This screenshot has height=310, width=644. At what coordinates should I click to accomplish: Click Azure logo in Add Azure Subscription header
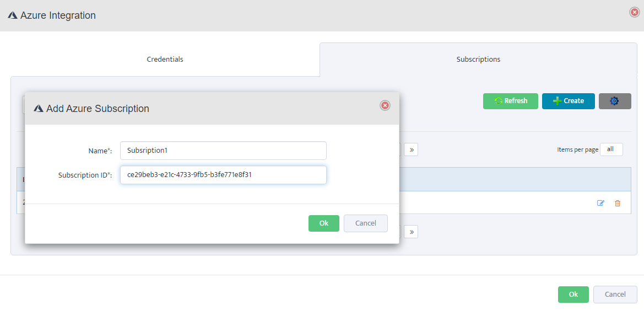click(x=39, y=109)
